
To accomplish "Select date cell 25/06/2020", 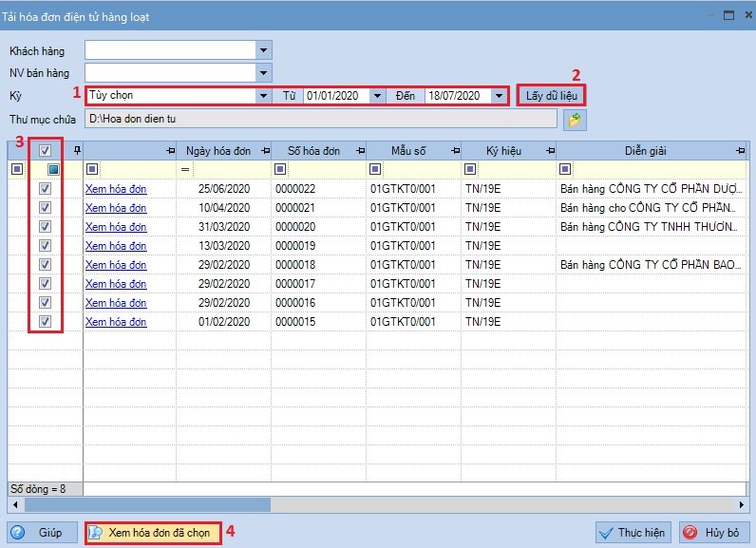I will click(224, 188).
